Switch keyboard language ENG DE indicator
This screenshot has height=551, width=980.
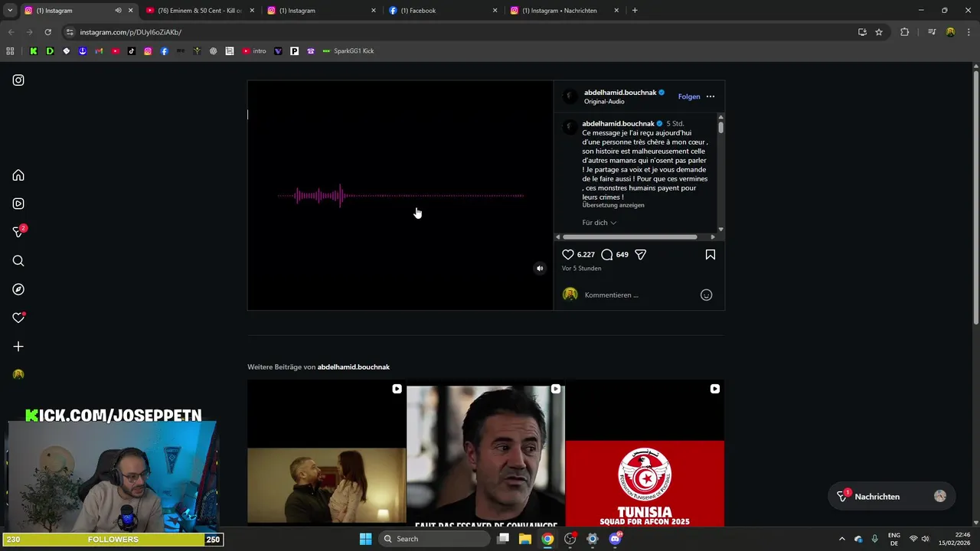pos(893,539)
